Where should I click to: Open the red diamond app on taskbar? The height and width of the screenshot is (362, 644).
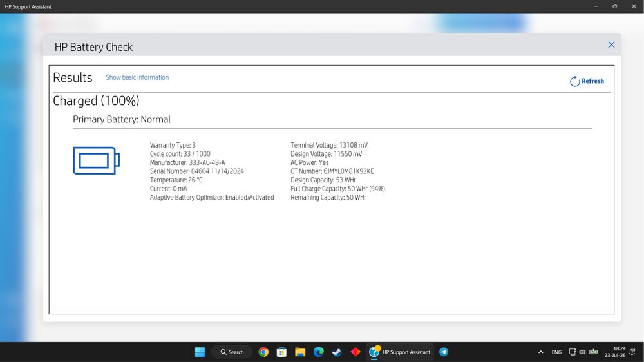pyautogui.click(x=355, y=352)
